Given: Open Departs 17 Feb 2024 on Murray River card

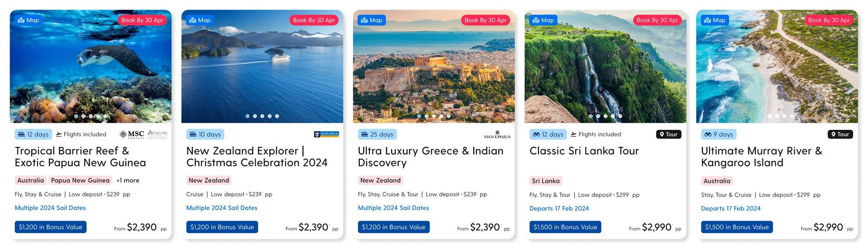Looking at the screenshot, I should pyautogui.click(x=731, y=208).
